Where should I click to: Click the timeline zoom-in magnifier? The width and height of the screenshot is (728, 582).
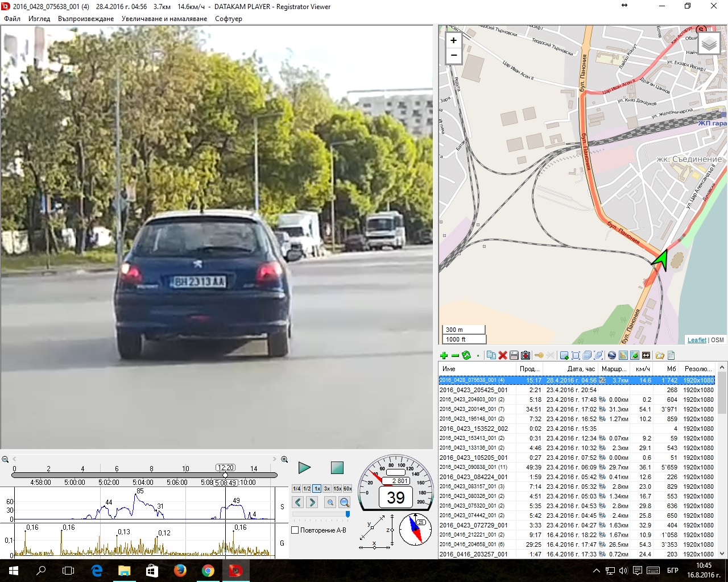click(x=284, y=459)
